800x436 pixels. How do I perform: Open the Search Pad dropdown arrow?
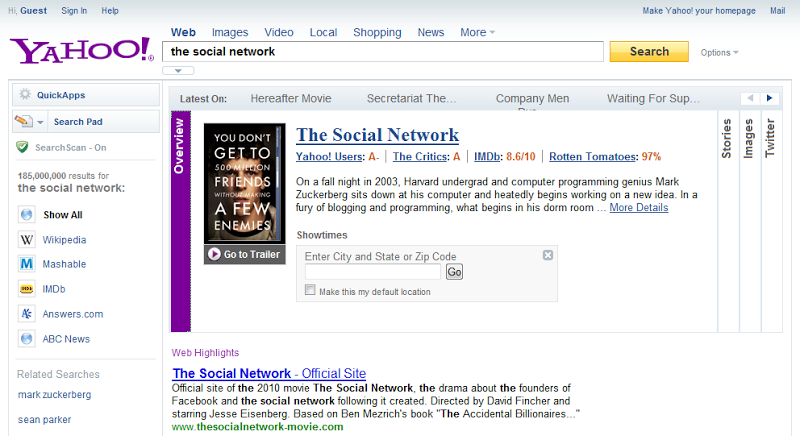click(40, 122)
